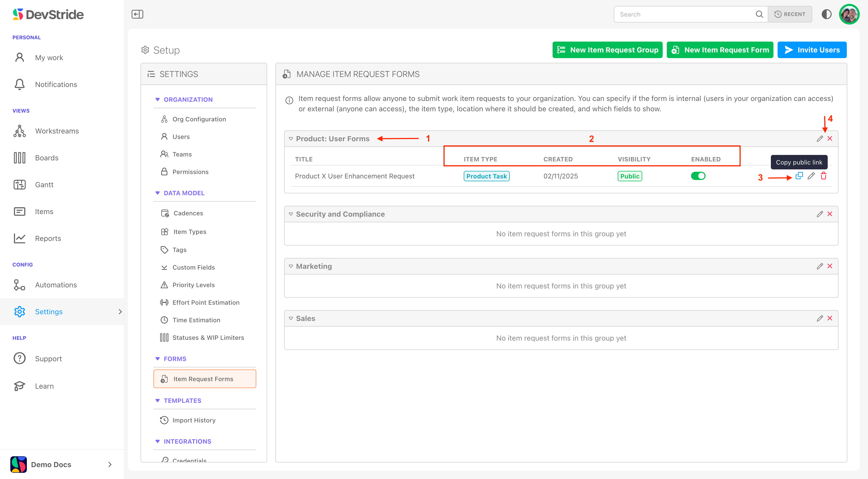
Task: Click the search magnifier icon
Action: tap(759, 14)
